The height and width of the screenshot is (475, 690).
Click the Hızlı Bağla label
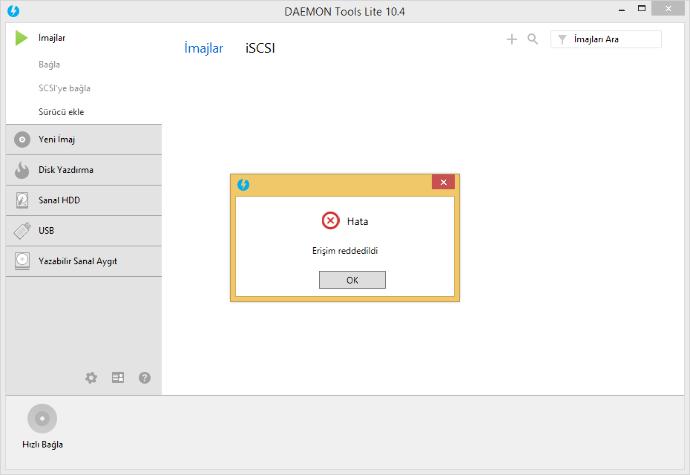42,445
